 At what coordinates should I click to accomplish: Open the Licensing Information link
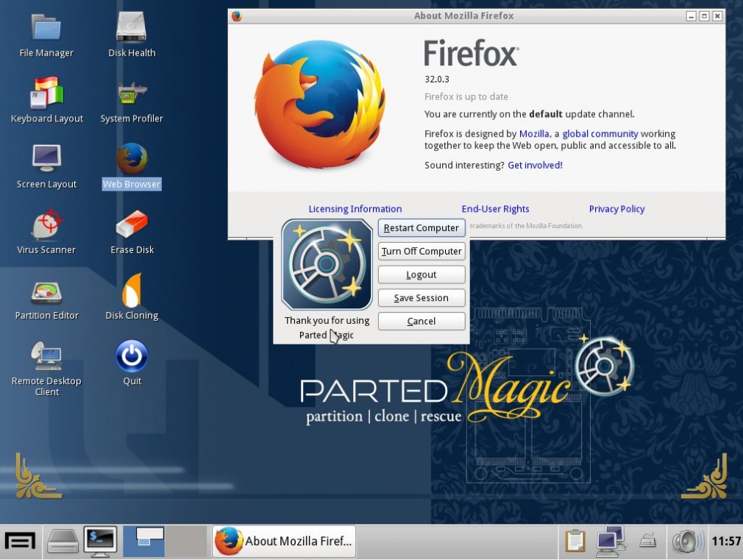click(x=355, y=209)
